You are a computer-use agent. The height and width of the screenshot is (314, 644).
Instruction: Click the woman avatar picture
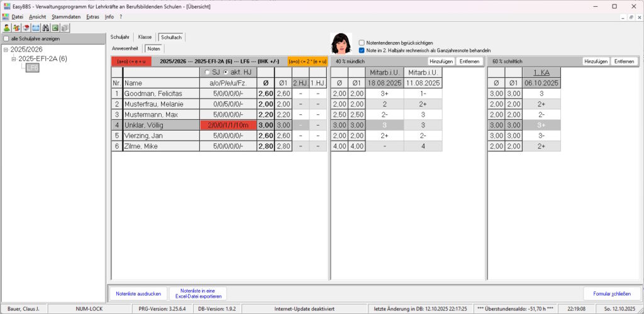(340, 44)
